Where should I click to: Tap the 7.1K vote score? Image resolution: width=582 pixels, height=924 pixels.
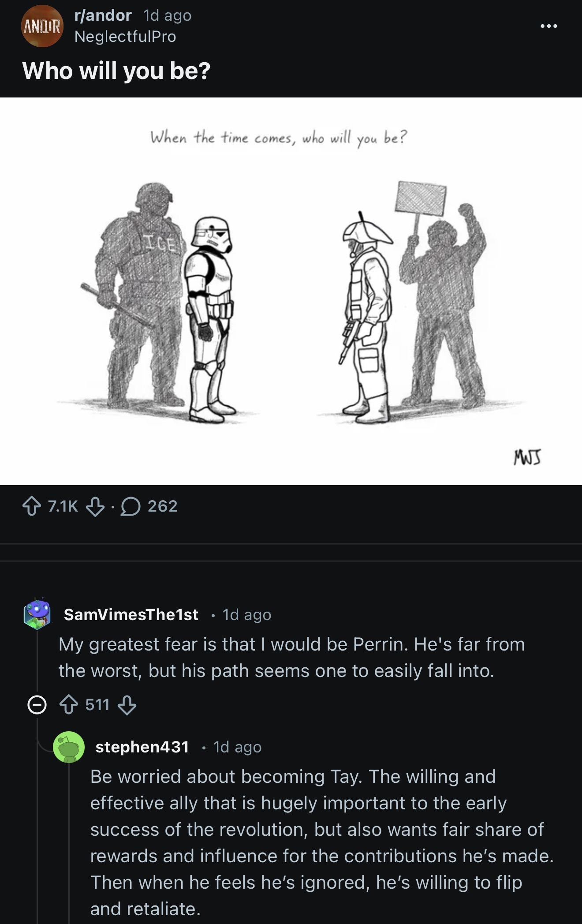(63, 506)
